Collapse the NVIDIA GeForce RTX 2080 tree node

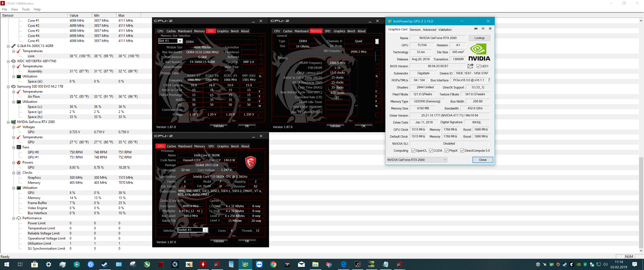pyautogui.click(x=8, y=122)
